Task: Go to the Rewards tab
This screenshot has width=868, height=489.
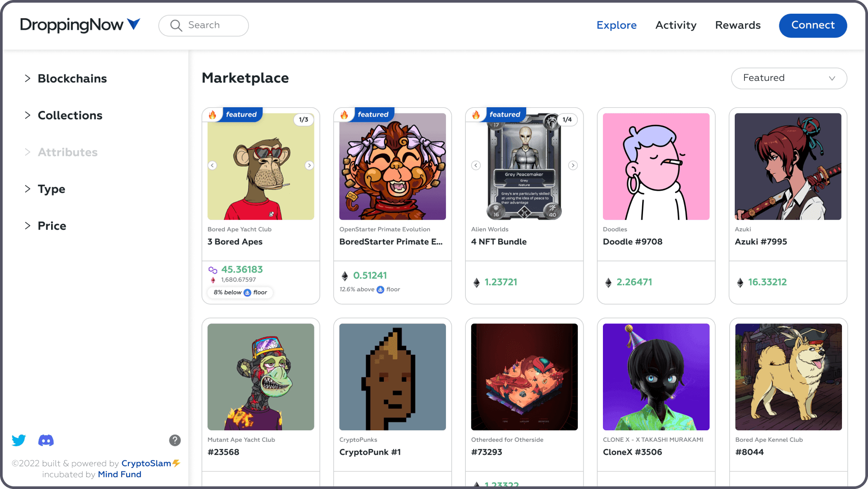Action: point(737,25)
